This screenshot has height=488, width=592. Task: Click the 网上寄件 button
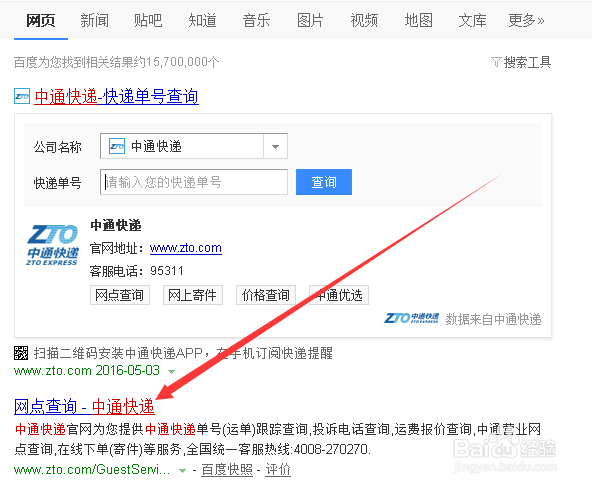click(x=193, y=295)
